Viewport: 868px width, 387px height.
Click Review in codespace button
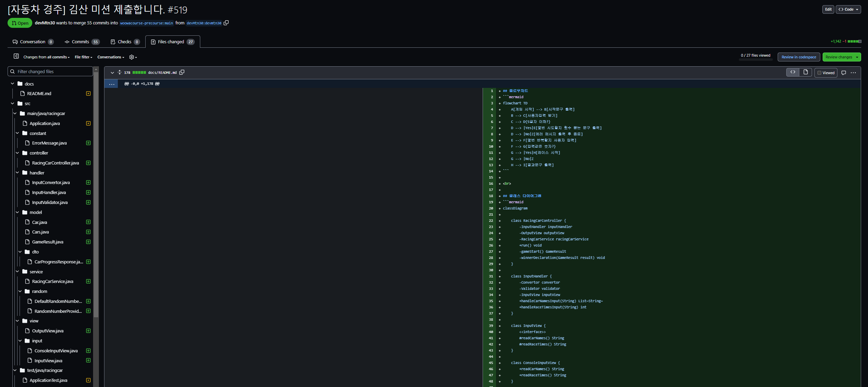799,57
